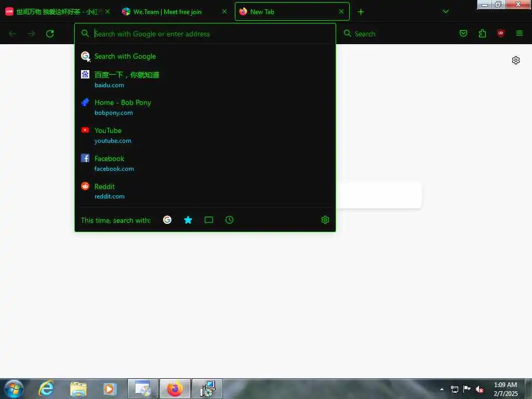The width and height of the screenshot is (532, 399).
Task: Open the installer program taskbar button
Action: coord(207,389)
